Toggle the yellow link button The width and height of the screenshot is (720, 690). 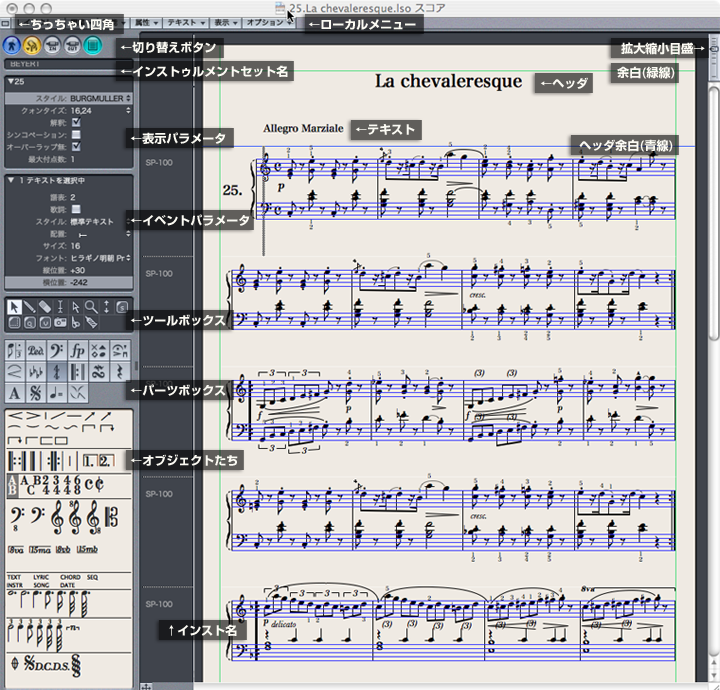tap(32, 45)
